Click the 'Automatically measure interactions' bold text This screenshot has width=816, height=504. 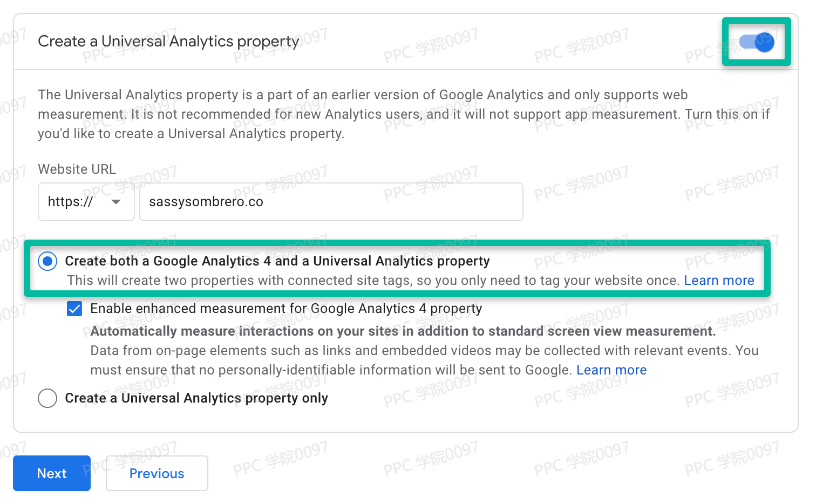tap(403, 331)
